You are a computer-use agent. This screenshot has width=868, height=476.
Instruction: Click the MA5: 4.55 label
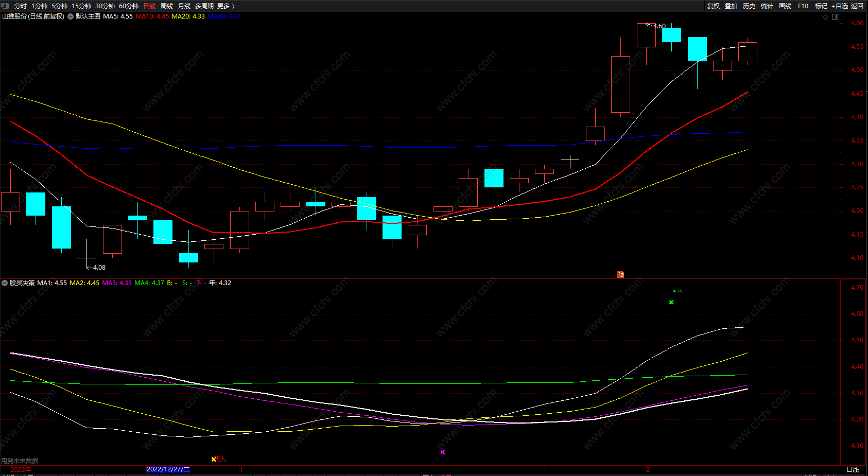118,16
